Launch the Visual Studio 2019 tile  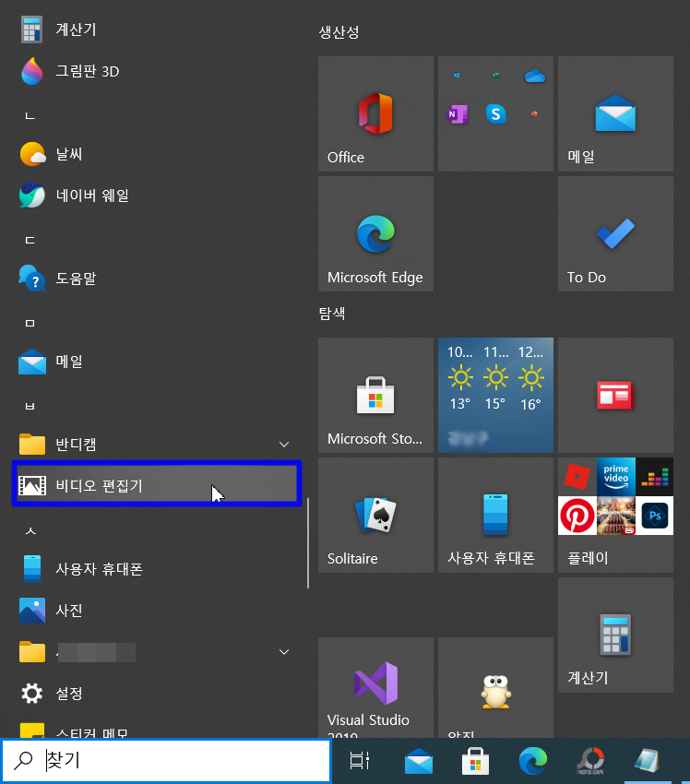point(375,687)
